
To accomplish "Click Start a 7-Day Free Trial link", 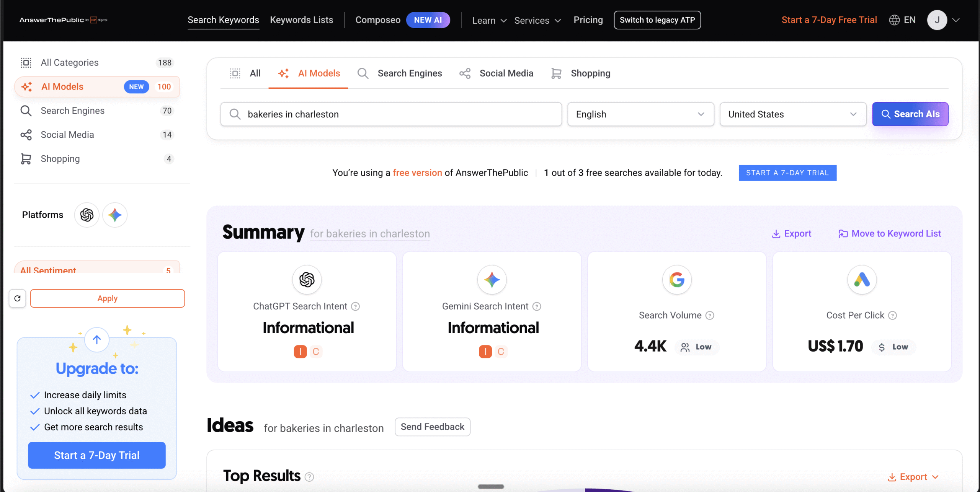I will click(x=829, y=20).
